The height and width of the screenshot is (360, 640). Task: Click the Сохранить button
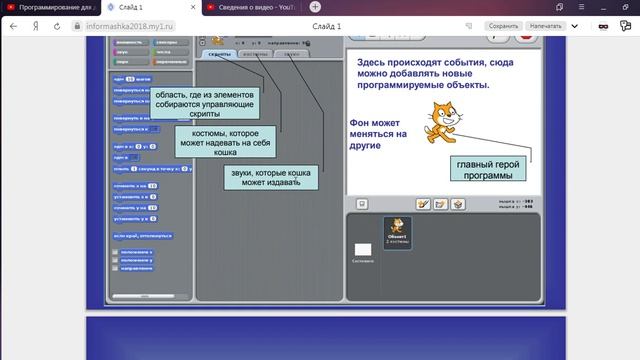tap(503, 26)
